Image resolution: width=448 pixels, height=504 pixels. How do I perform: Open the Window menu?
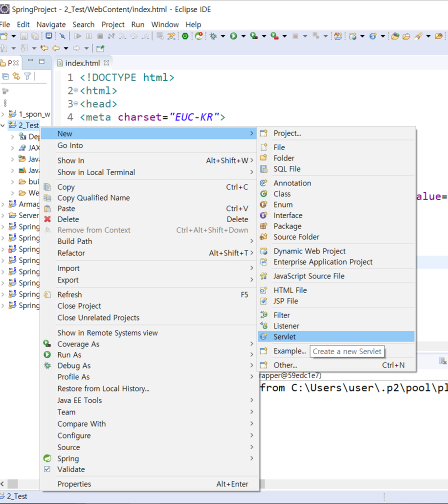coord(165,24)
